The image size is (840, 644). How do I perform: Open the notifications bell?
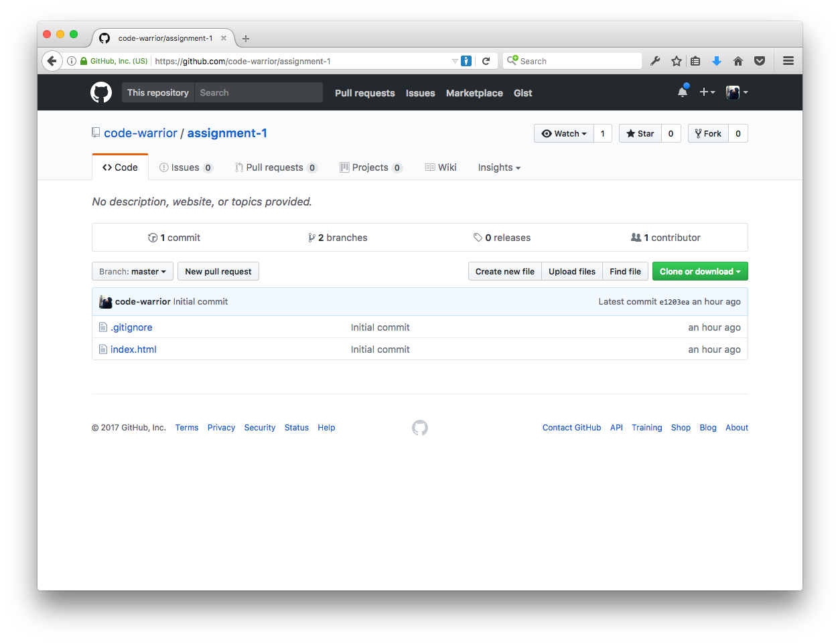point(683,92)
